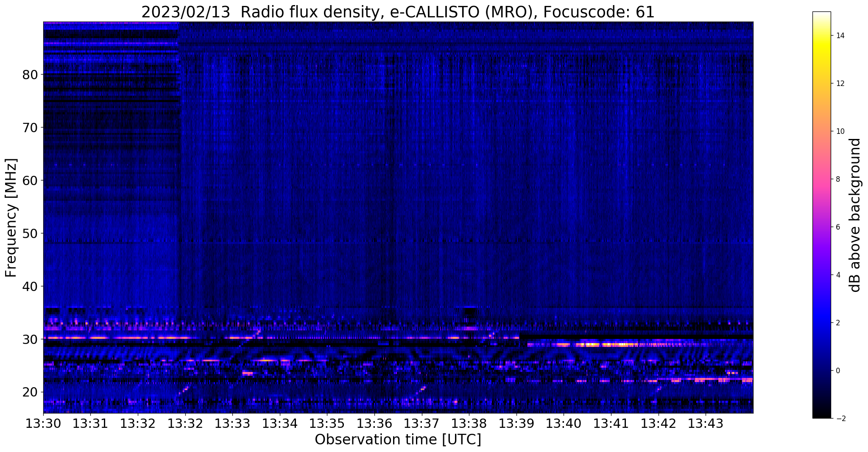Click the 70 MHz y-axis tick label
868x452 pixels.
[31, 128]
